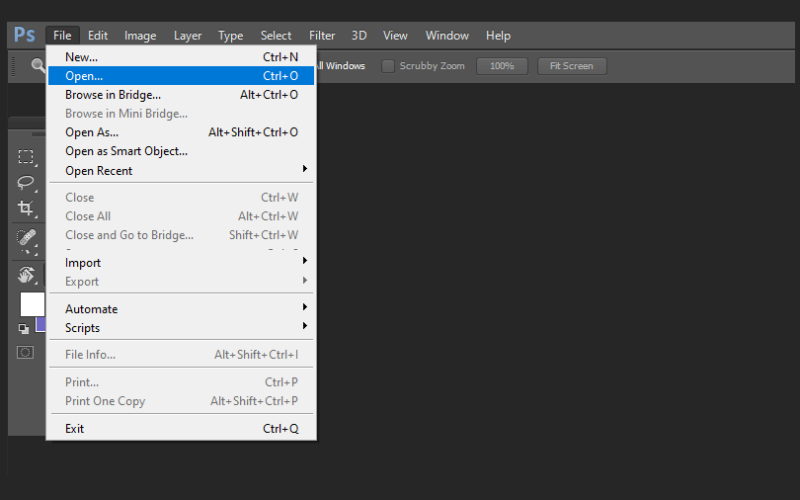The width and height of the screenshot is (800, 500).
Task: Open the Help menu
Action: (x=498, y=36)
